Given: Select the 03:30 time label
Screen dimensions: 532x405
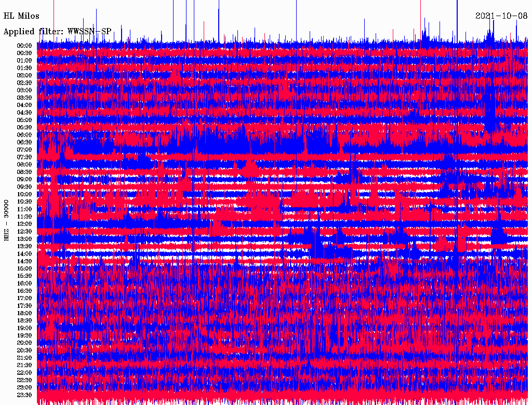Looking at the screenshot, I should coord(24,98).
